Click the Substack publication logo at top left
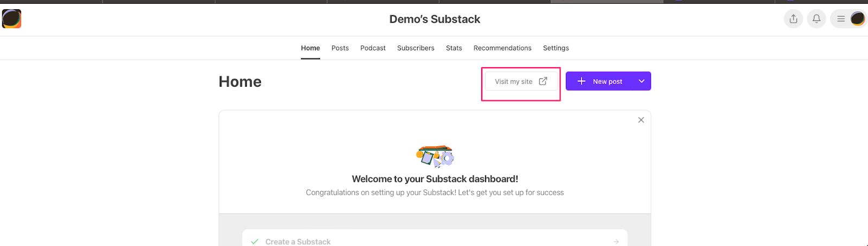Screen dimensions: 868x246 pos(11,18)
